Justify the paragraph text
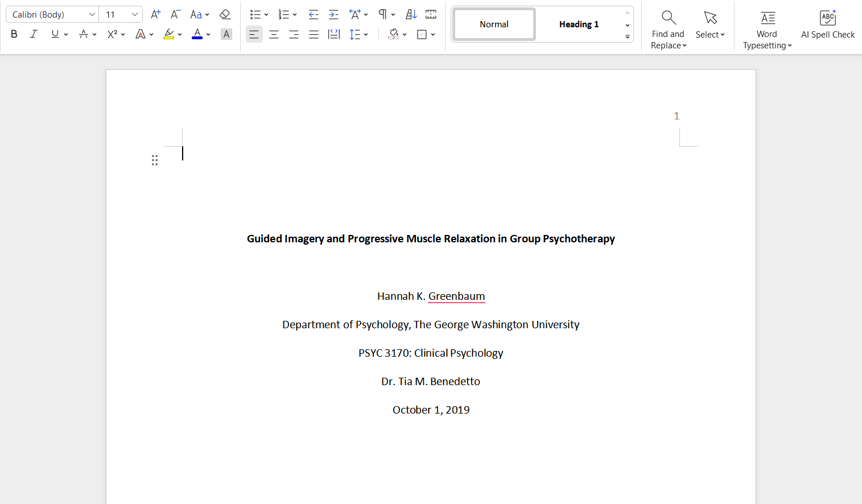Viewport: 862px width, 504px height. [x=314, y=35]
